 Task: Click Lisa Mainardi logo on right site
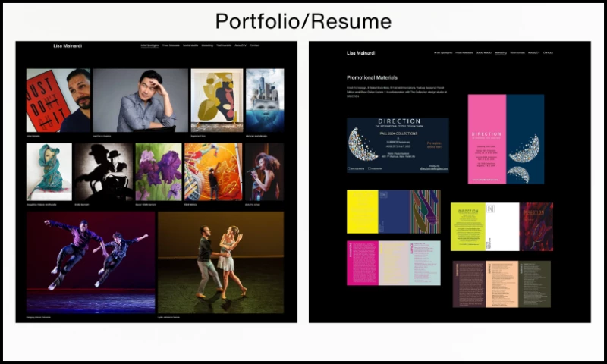(361, 52)
